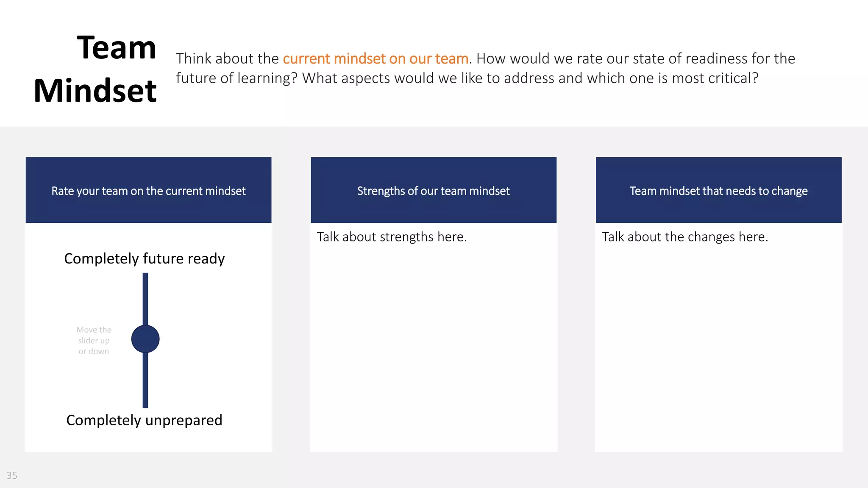Click the orange 'current mindset on our team' text
868x488 pixels.
point(376,58)
